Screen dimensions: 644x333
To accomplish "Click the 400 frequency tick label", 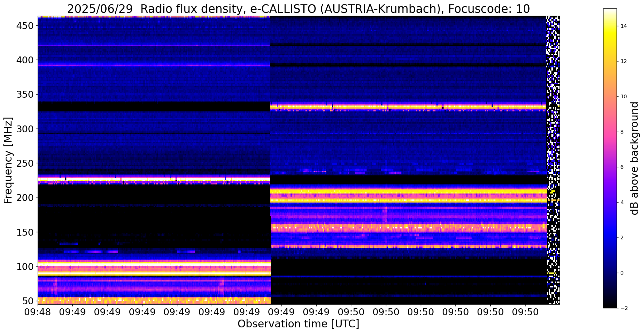I will tap(25, 60).
